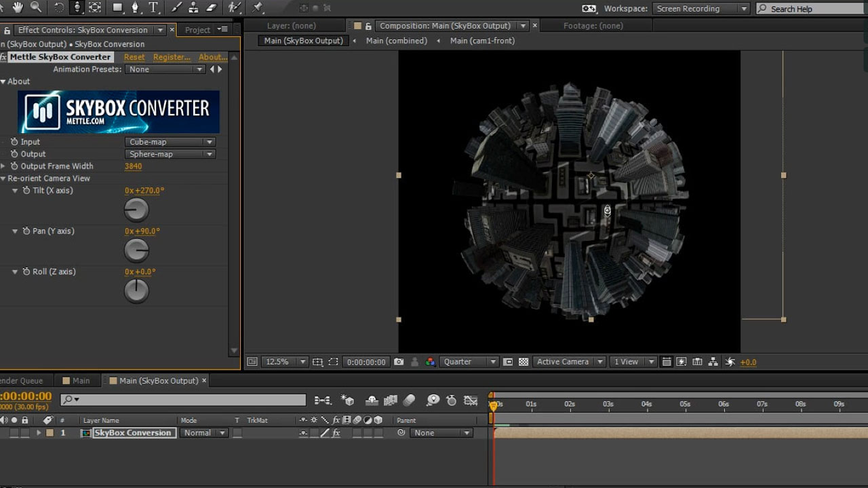This screenshot has width=868, height=488.
Task: Select the Hand tool
Action: pyautogui.click(x=17, y=7)
